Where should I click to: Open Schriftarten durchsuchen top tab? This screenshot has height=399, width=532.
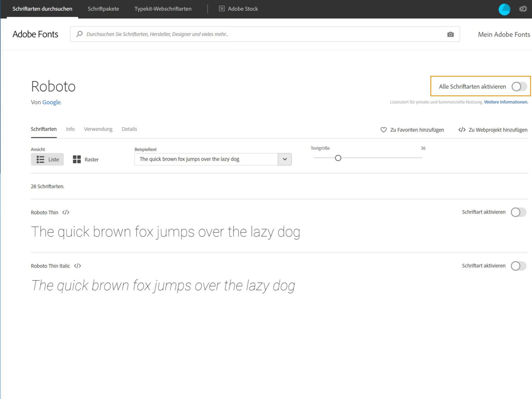[x=42, y=9]
